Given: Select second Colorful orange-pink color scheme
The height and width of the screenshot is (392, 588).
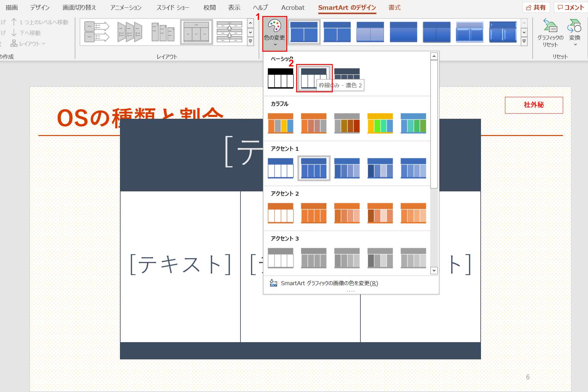Looking at the screenshot, I should pos(314,123).
